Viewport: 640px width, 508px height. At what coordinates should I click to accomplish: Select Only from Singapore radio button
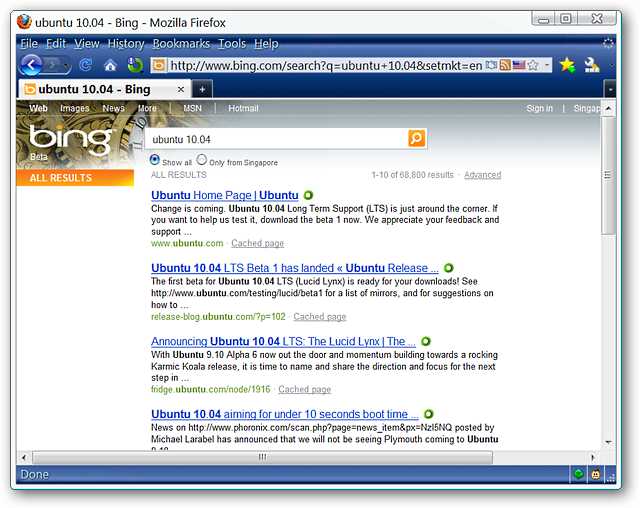(202, 160)
